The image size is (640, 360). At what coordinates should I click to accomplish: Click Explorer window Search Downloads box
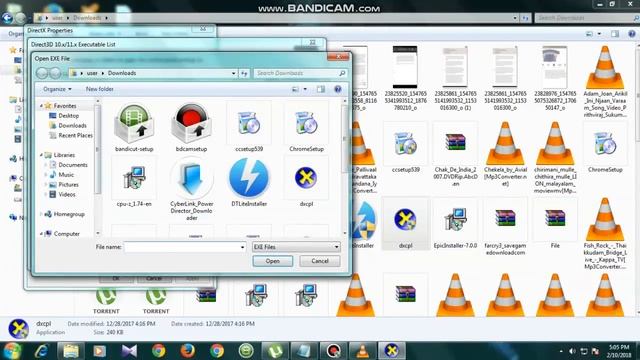[587, 18]
